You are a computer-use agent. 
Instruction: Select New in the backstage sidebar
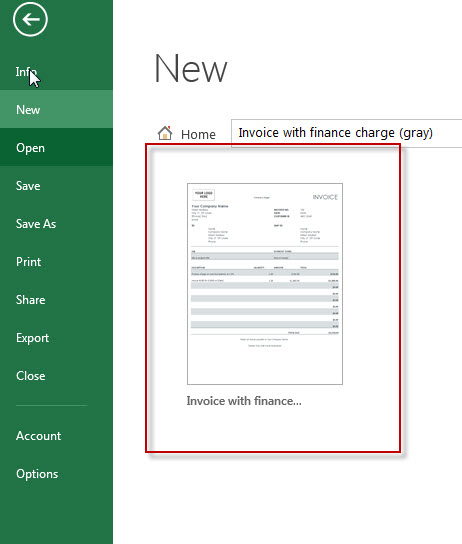[x=56, y=109]
